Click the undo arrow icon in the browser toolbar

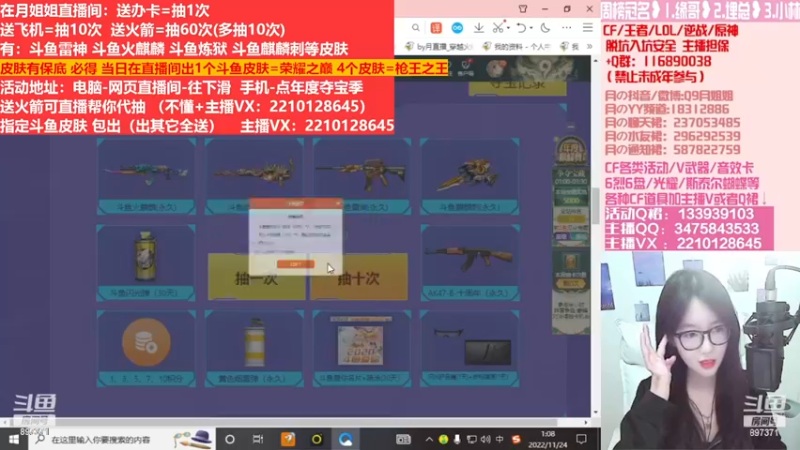point(521,28)
